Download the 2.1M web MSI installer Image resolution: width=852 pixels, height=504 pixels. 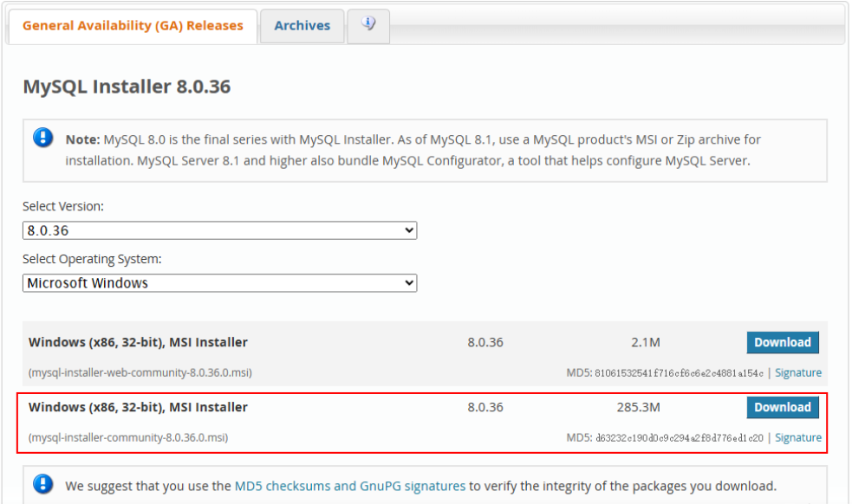tap(783, 343)
